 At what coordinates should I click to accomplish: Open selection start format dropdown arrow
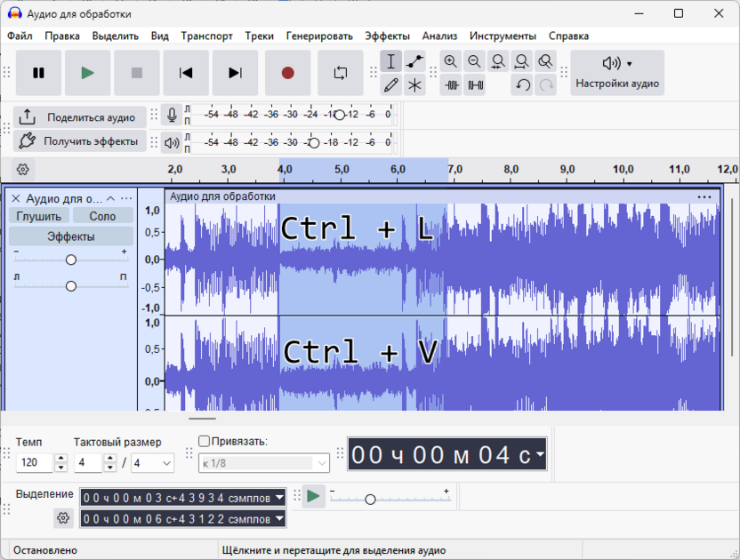tap(280, 498)
